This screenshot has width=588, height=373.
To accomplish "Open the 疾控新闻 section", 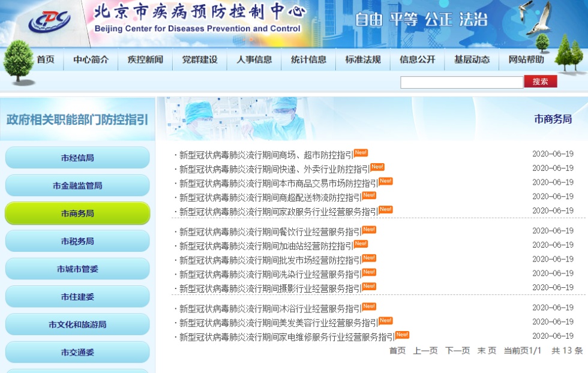I will coord(144,60).
